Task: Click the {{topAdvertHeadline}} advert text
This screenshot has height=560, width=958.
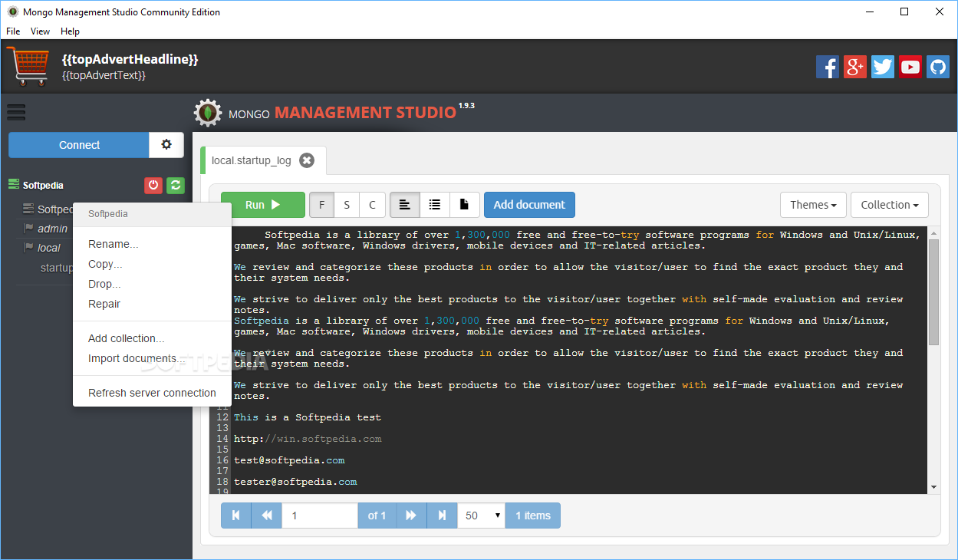Action: coord(130,59)
